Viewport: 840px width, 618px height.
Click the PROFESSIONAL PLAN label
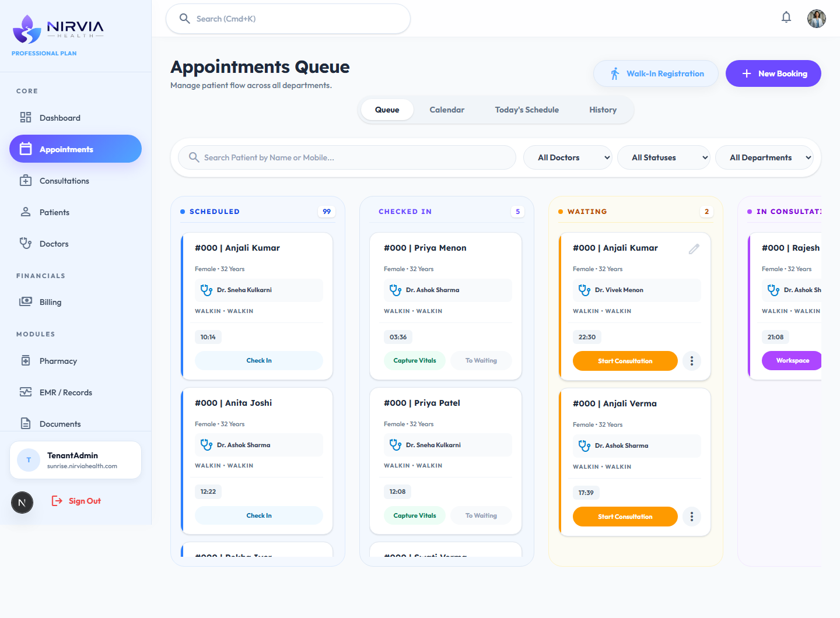pyautogui.click(x=44, y=53)
